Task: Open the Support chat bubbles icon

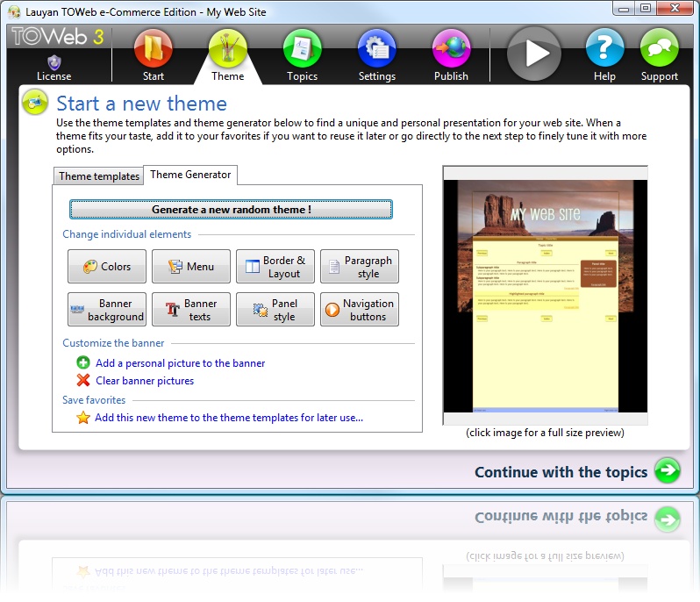Action: (660, 47)
